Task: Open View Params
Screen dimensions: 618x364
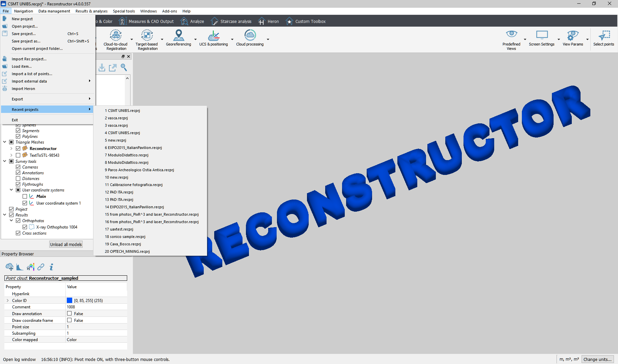Action: pos(573,38)
